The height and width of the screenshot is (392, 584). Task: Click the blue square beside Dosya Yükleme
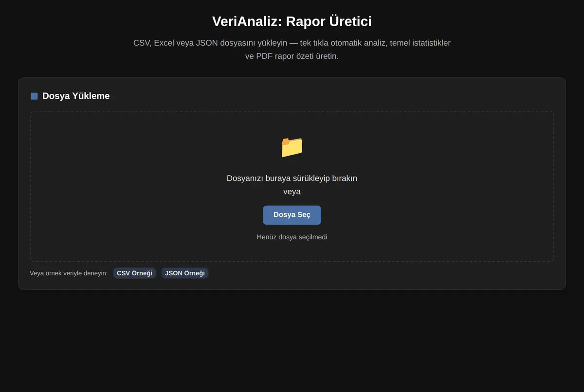pyautogui.click(x=34, y=96)
